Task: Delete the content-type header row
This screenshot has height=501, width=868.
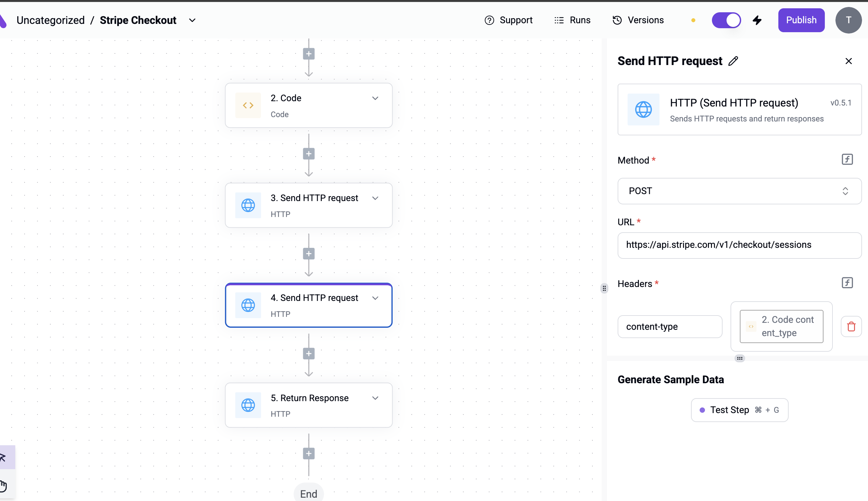Action: [851, 326]
